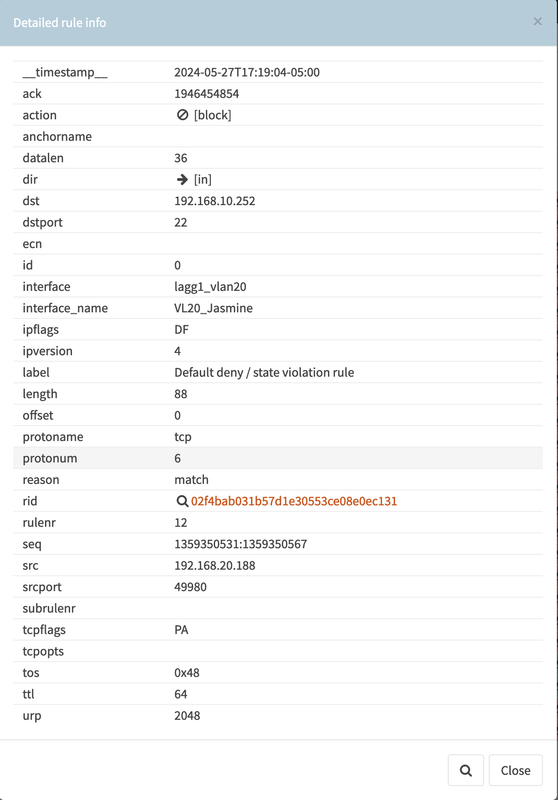The height and width of the screenshot is (800, 558).
Task: Select protoname value tcp
Action: click(x=183, y=437)
